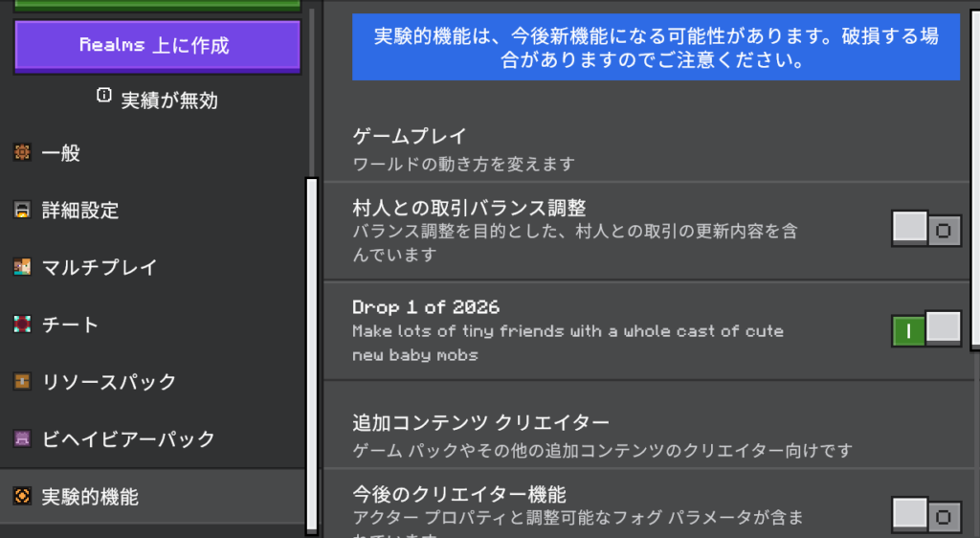Click the 詳細設定 (Advanced settings) icon

coord(22,211)
